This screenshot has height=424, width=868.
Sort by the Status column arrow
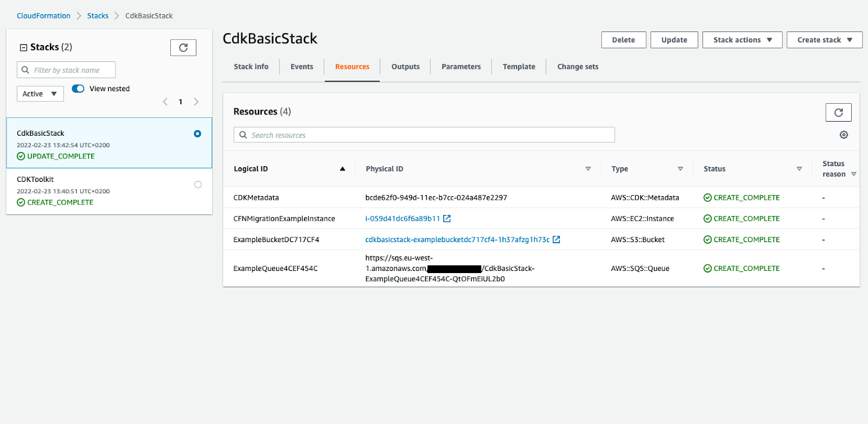799,169
